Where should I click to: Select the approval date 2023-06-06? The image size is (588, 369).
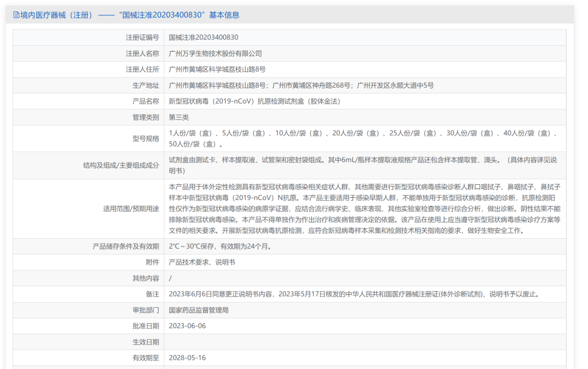pos(187,326)
